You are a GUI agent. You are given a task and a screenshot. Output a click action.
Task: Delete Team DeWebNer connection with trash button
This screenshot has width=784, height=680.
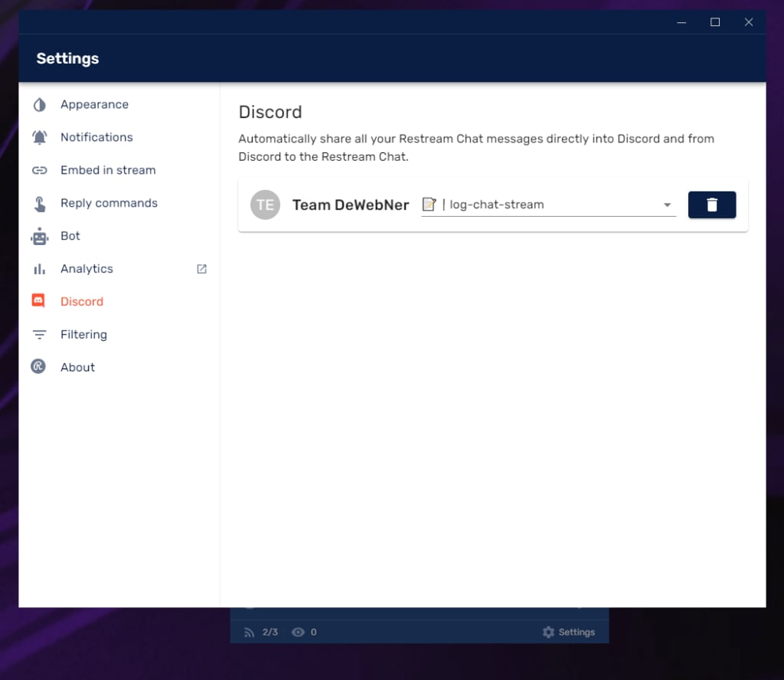pyautogui.click(x=712, y=204)
